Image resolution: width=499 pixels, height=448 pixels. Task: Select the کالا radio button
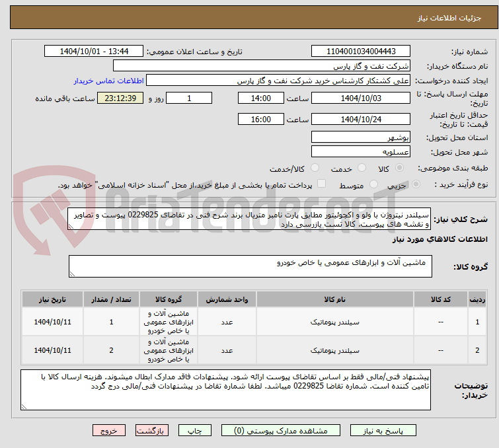(x=399, y=168)
